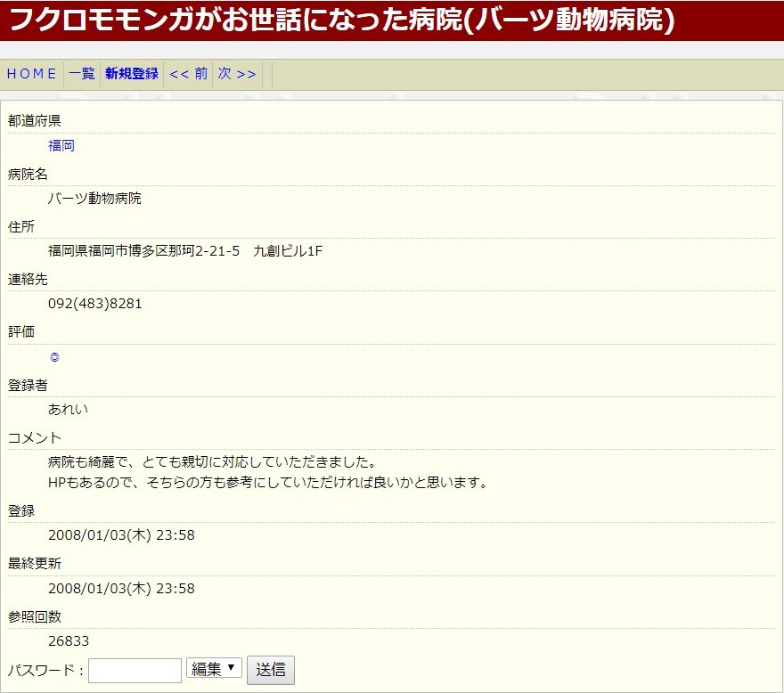Click the 福岡 prefecture link
The image size is (784, 693).
pyautogui.click(x=61, y=146)
